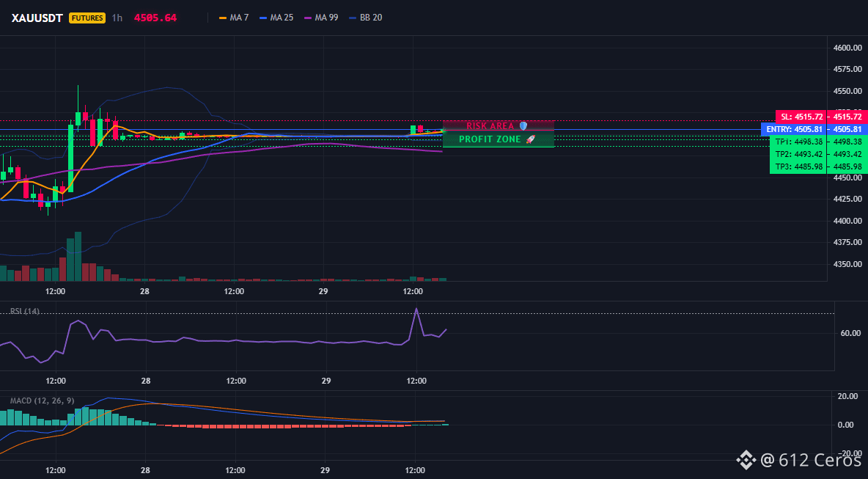This screenshot has width=868, height=479.
Task: Click the blue ENTRY 4505.81 price tag
Action: pos(814,129)
